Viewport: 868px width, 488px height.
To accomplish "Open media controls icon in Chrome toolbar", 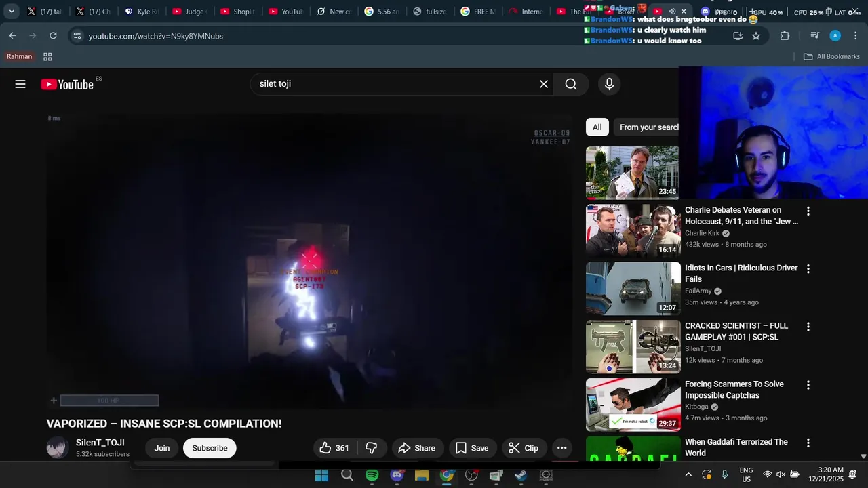I will [x=815, y=35].
